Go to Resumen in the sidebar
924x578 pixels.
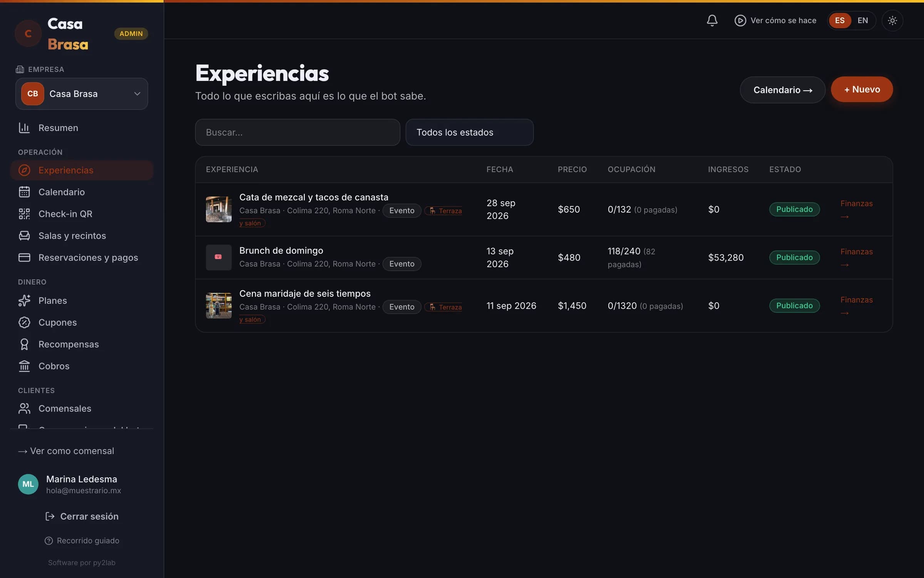point(82,128)
